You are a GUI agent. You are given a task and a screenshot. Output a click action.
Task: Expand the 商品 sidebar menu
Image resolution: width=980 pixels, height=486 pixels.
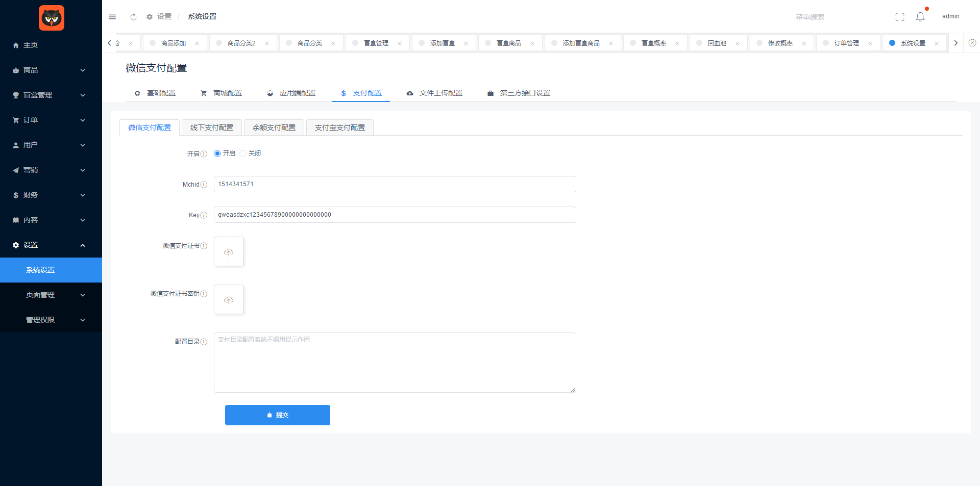tap(51, 70)
